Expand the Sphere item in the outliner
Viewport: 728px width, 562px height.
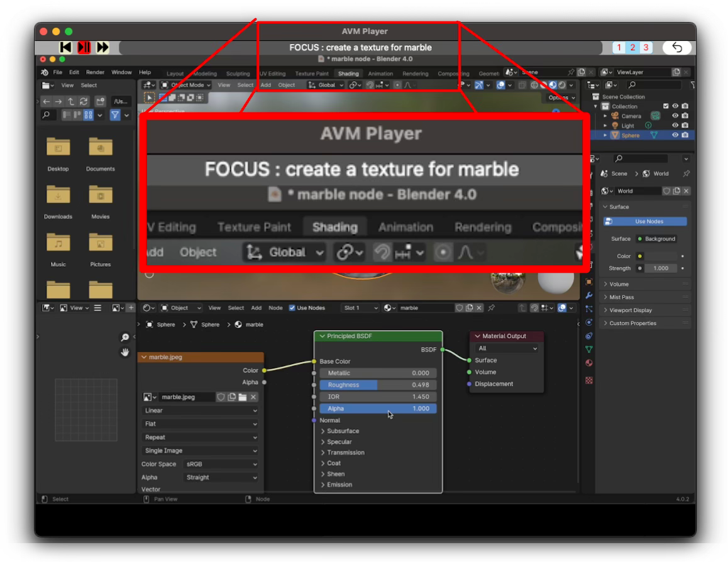point(605,136)
